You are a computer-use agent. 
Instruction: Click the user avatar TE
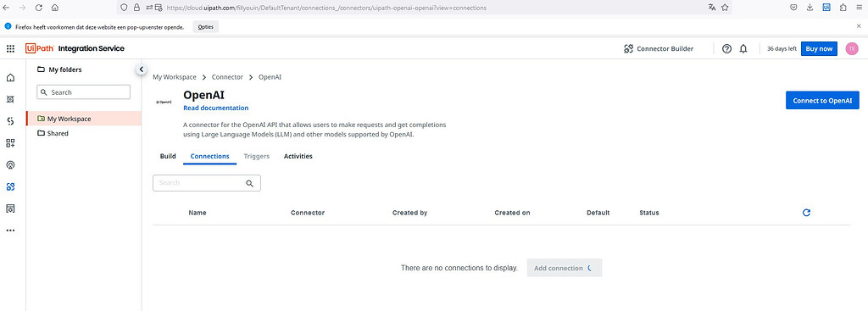pyautogui.click(x=852, y=48)
